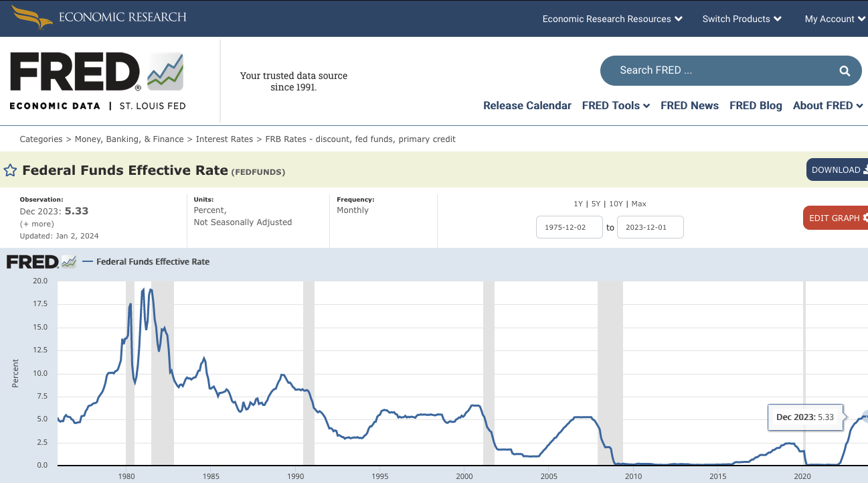Open the Release Calendar page
The width and height of the screenshot is (868, 483).
527,105
